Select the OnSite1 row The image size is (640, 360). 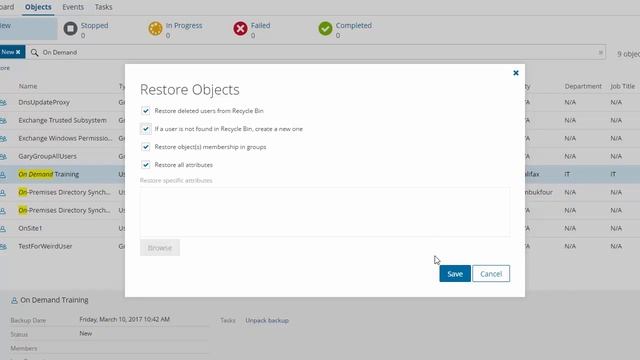[320, 228]
